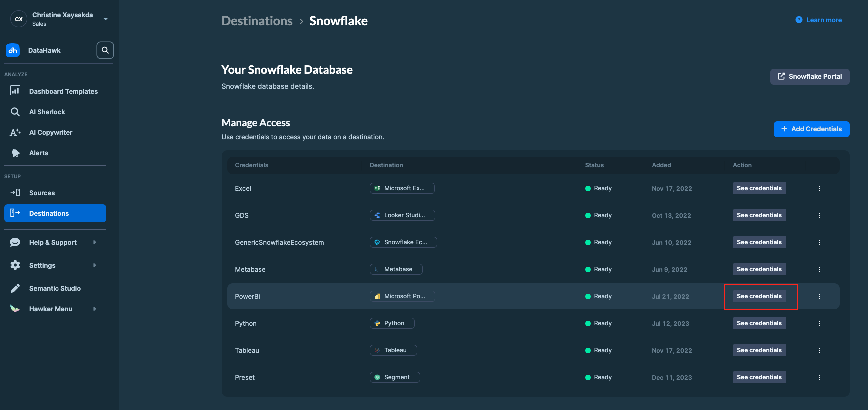868x410 pixels.
Task: Select the GenericSnowflakeEcosystem credential name
Action: 279,242
